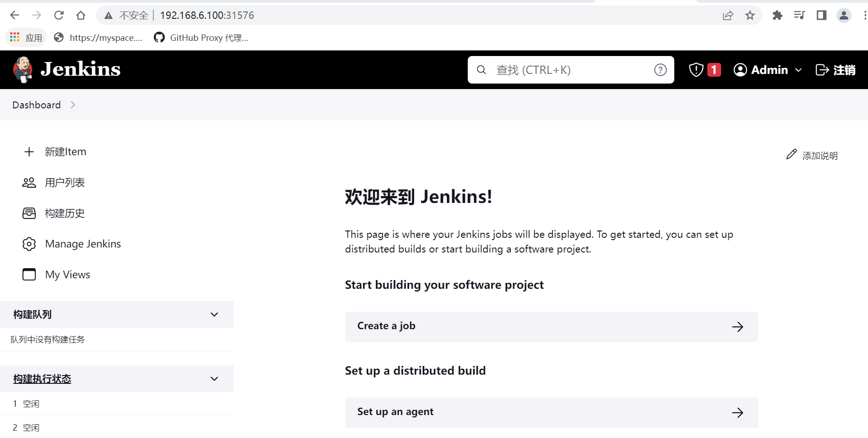Expand the Admin dropdown chevron
868x438 pixels.
click(x=798, y=70)
